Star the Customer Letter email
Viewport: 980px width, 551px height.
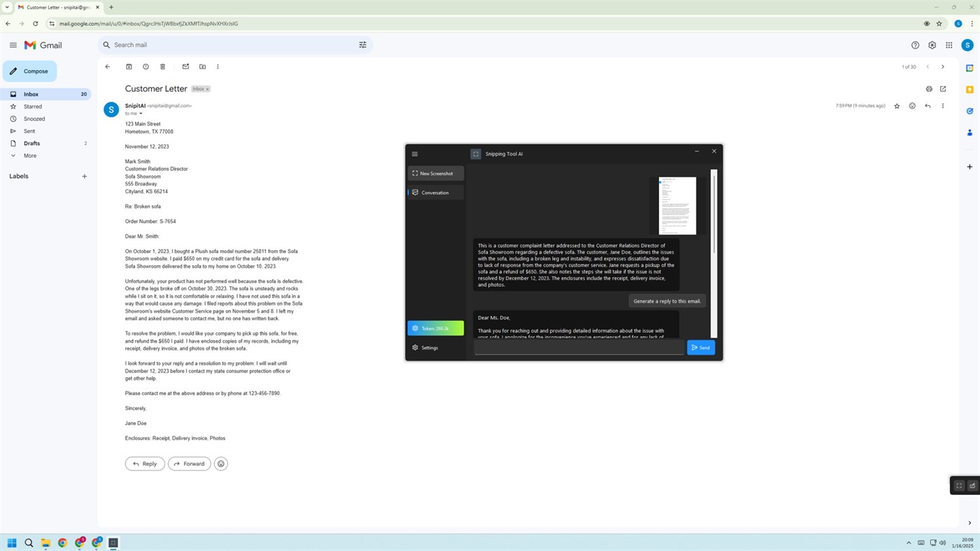pos(897,106)
